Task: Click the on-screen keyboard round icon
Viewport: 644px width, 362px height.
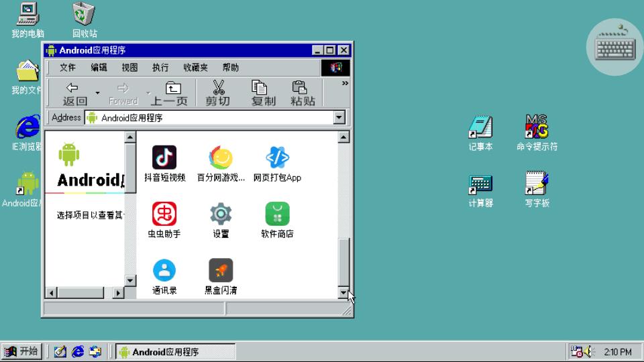Action: point(614,47)
